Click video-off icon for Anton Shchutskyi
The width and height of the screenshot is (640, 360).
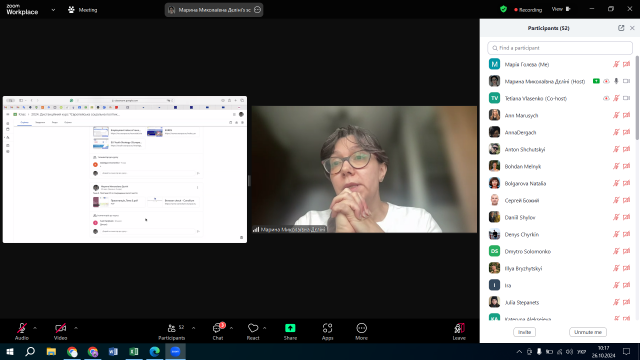coord(627,149)
